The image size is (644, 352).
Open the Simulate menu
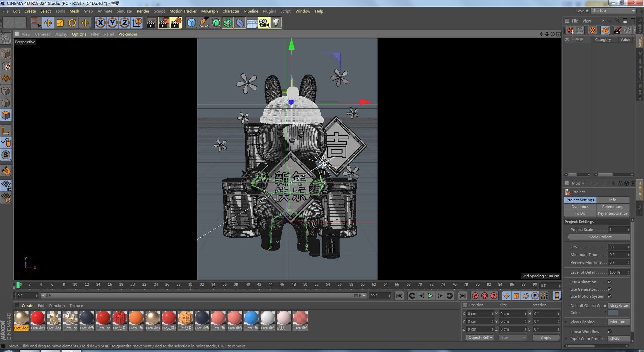tap(124, 11)
